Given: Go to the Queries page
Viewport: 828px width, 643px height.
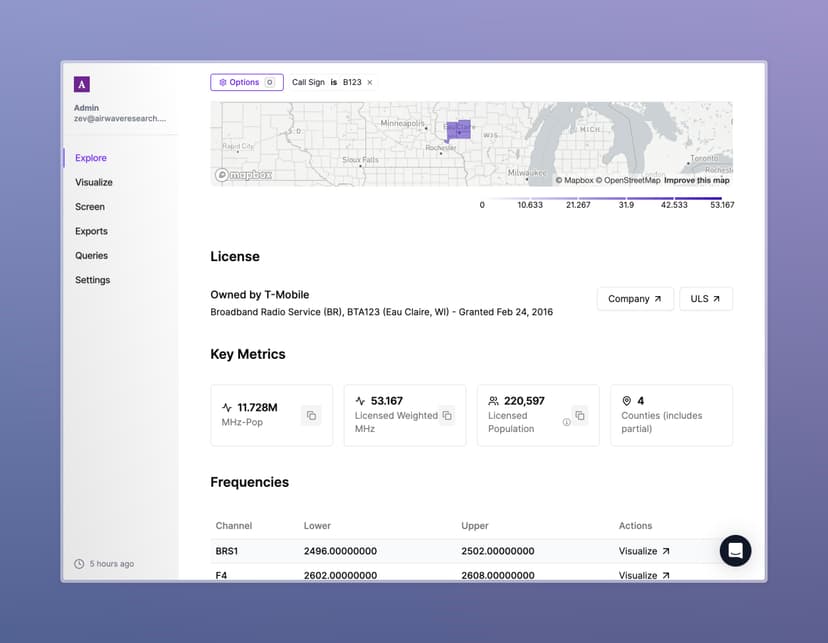Looking at the screenshot, I should [91, 255].
